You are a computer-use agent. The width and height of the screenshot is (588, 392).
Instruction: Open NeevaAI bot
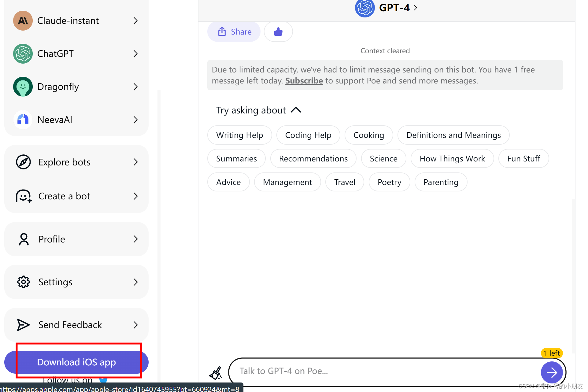pyautogui.click(x=76, y=119)
